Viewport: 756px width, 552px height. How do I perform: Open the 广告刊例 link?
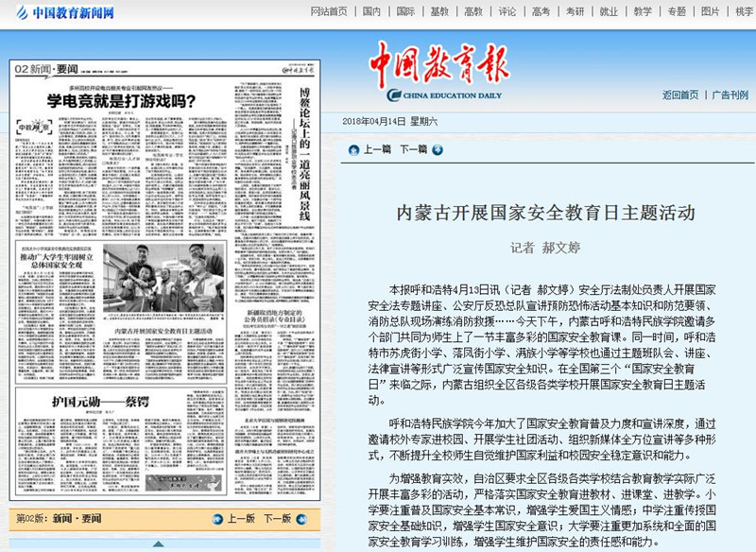coord(730,95)
